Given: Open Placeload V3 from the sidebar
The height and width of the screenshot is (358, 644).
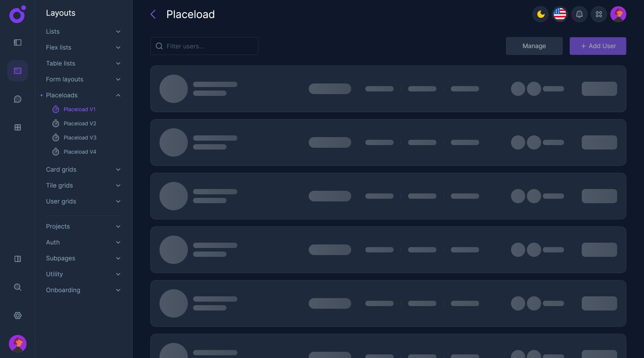Looking at the screenshot, I should coord(80,137).
